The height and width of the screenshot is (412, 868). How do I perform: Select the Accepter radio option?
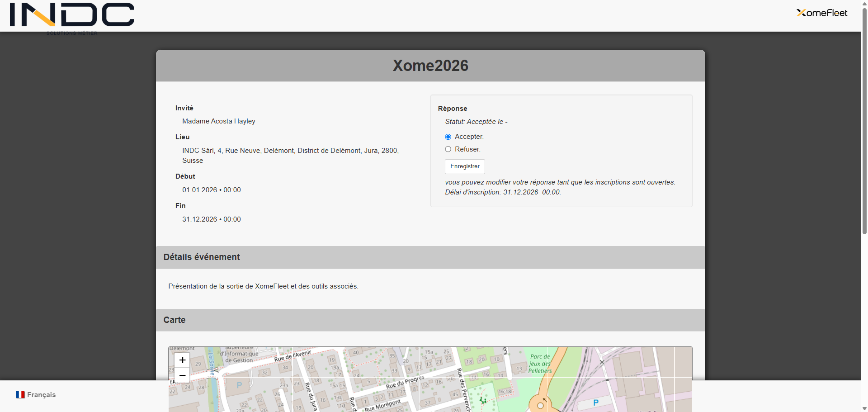pos(448,137)
